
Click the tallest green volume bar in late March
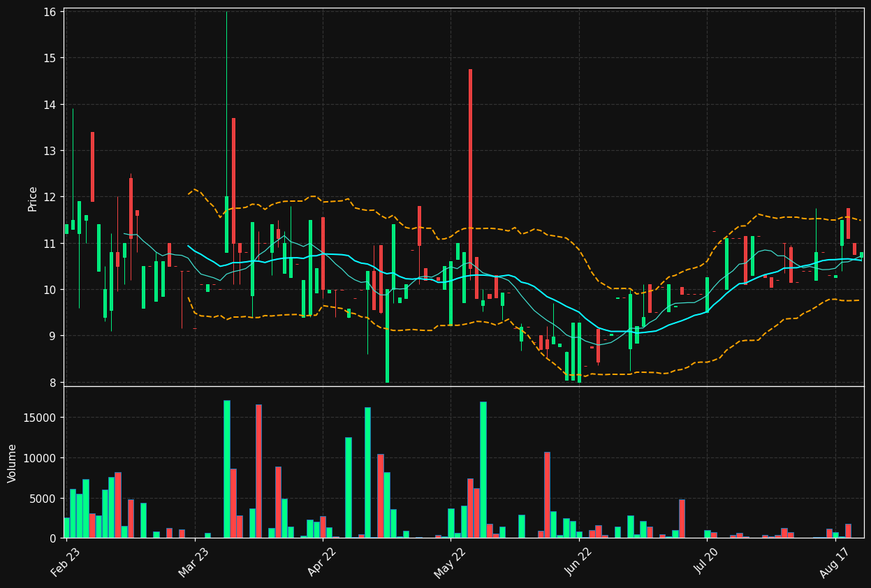tap(226, 469)
